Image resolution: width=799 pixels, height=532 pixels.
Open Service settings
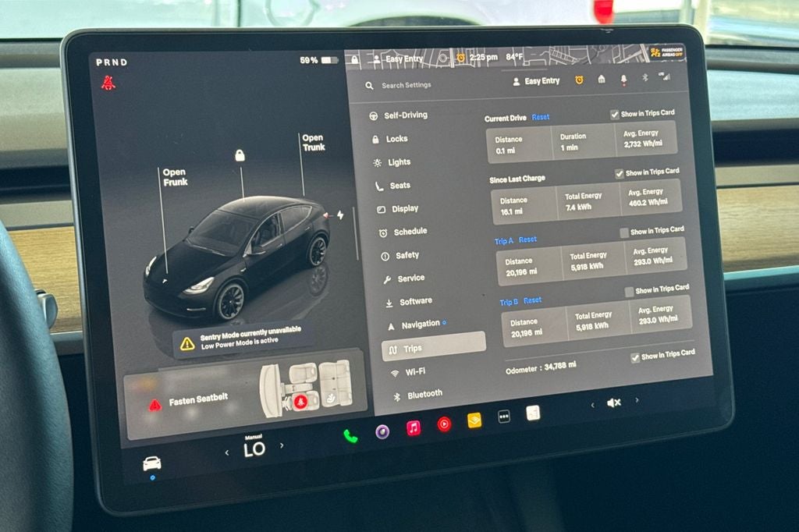point(403,278)
